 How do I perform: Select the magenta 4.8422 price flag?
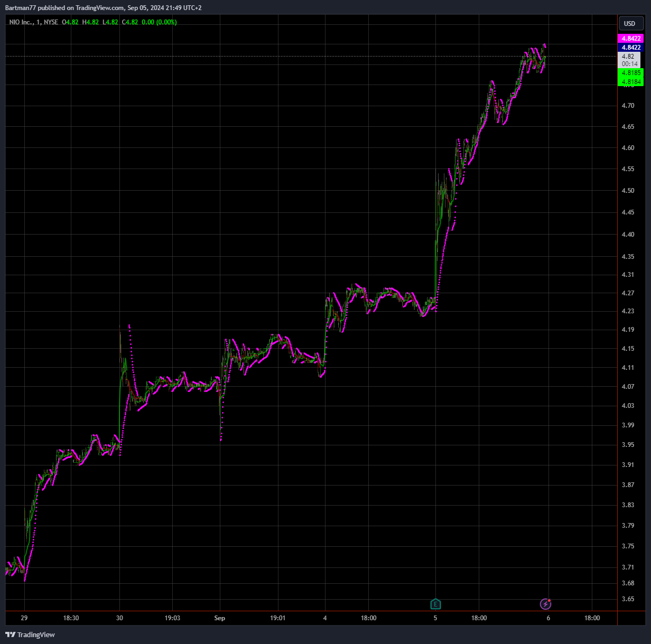click(630, 39)
